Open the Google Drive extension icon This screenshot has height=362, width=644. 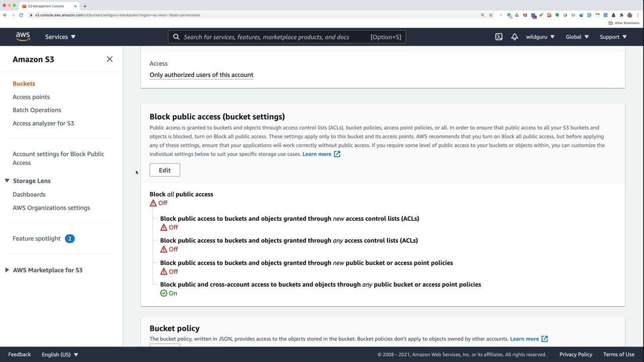point(517,15)
